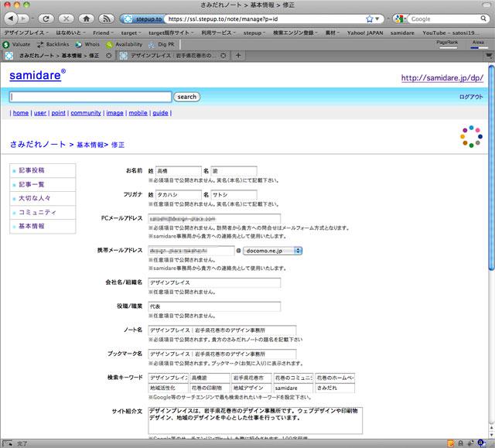The height and width of the screenshot is (448, 495).
Task: Click the ログアウト logout link
Action: [x=471, y=97]
